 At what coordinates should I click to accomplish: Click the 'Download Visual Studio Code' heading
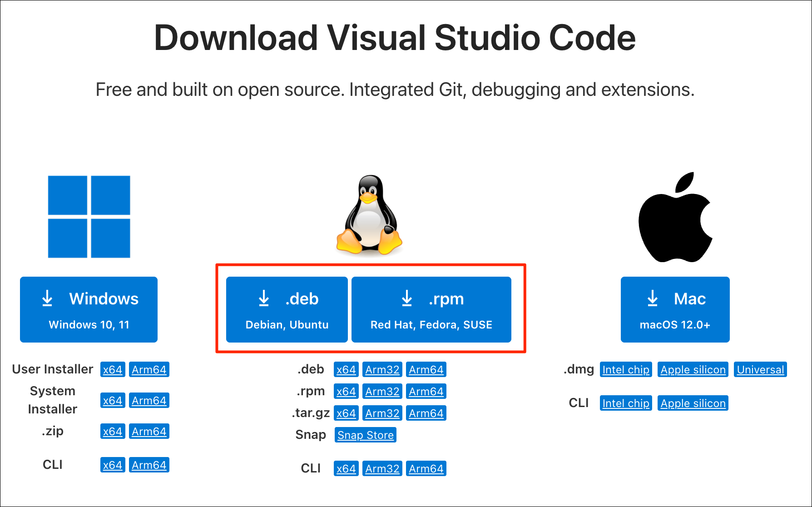pos(395,38)
